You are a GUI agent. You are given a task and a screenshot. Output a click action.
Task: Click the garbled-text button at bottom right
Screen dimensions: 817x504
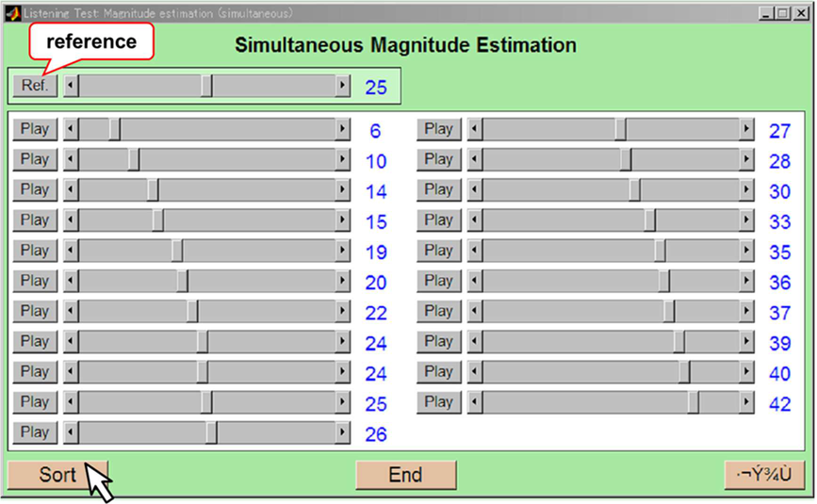coord(763,475)
